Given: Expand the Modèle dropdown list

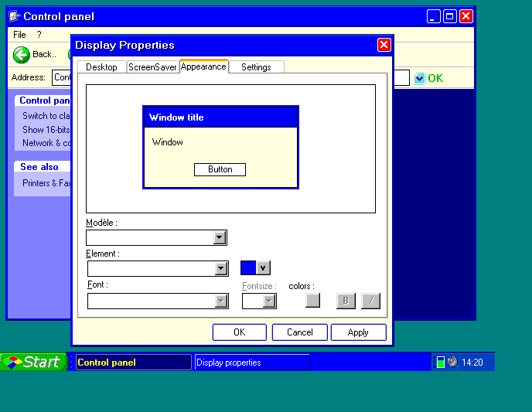Looking at the screenshot, I should [x=220, y=237].
